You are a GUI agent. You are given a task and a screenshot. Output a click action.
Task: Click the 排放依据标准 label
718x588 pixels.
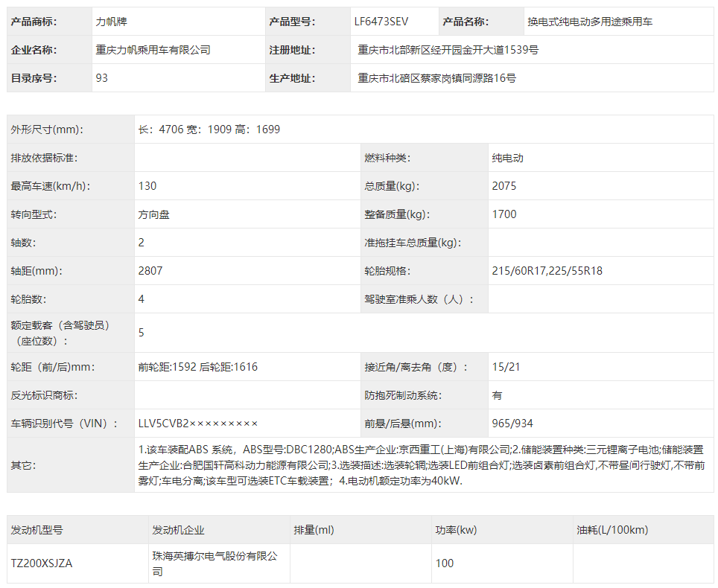(45, 158)
